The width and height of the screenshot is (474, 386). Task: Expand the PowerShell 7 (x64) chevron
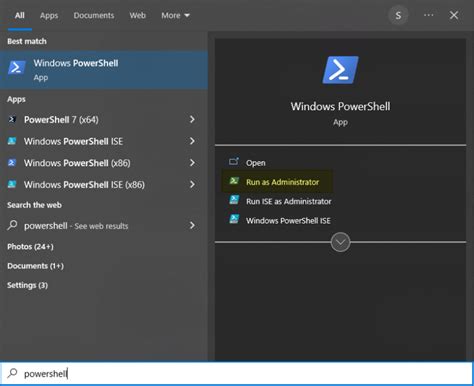click(x=192, y=119)
